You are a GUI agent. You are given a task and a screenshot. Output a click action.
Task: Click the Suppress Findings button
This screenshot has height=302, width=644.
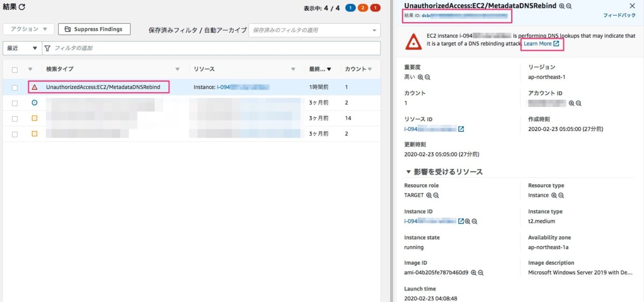pos(94,29)
